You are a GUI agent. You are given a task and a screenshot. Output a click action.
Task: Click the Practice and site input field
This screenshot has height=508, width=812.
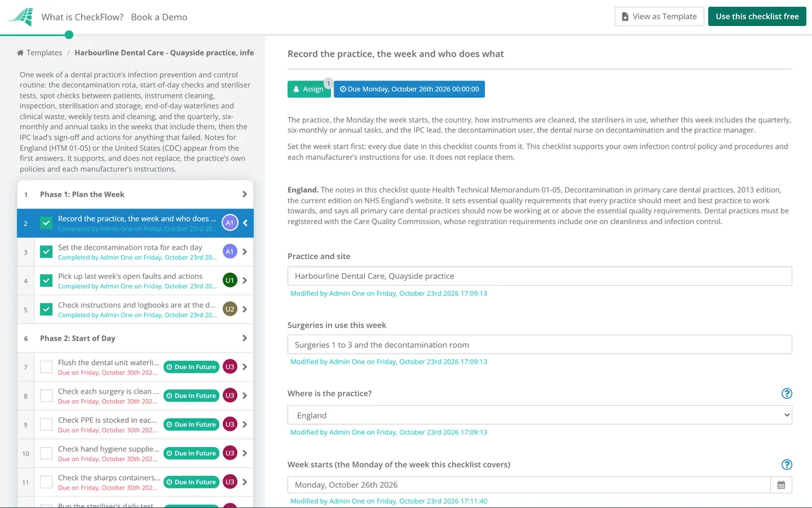540,276
